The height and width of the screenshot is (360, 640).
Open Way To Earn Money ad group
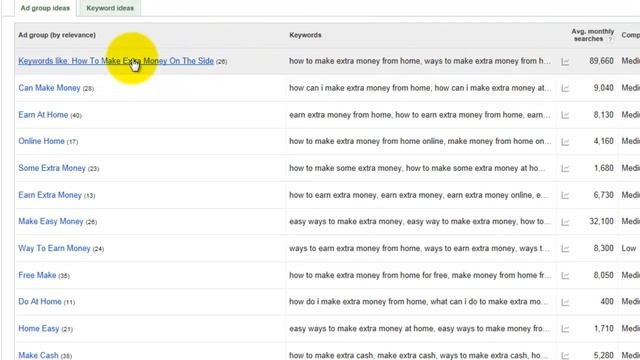coord(54,248)
